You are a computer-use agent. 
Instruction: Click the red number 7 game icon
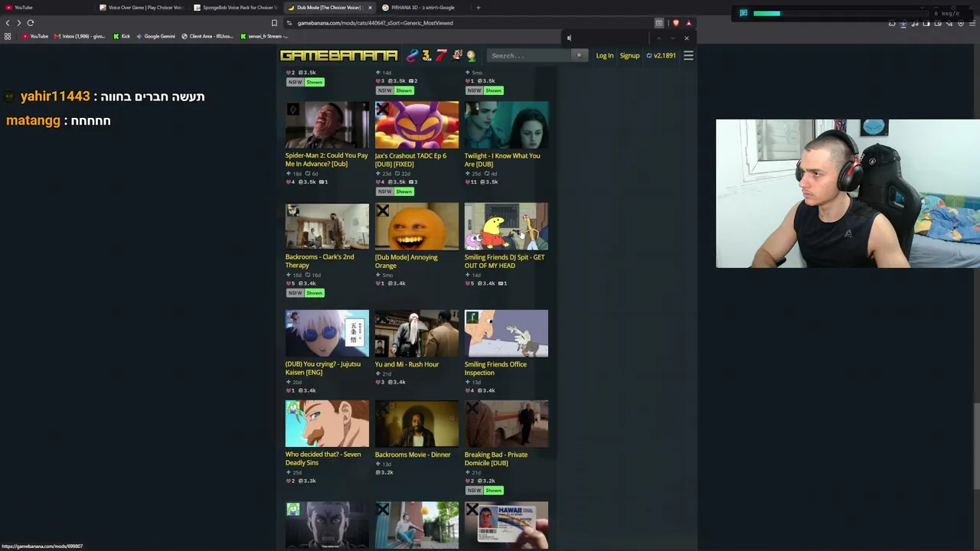[441, 55]
